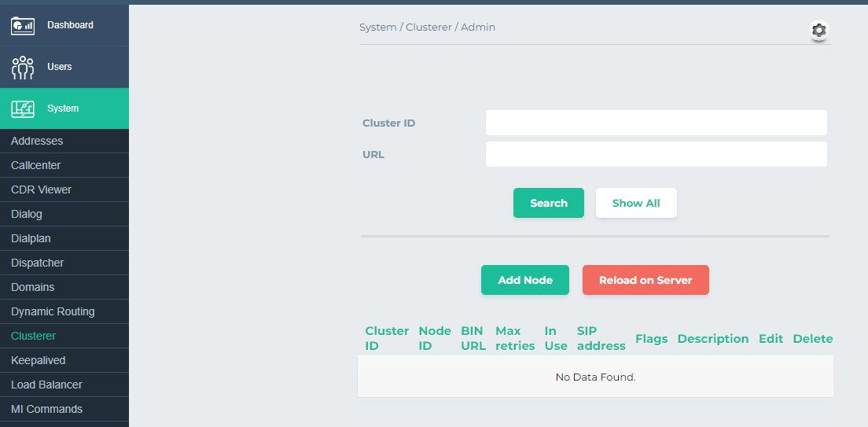Select Load Balancer menu item

point(46,385)
